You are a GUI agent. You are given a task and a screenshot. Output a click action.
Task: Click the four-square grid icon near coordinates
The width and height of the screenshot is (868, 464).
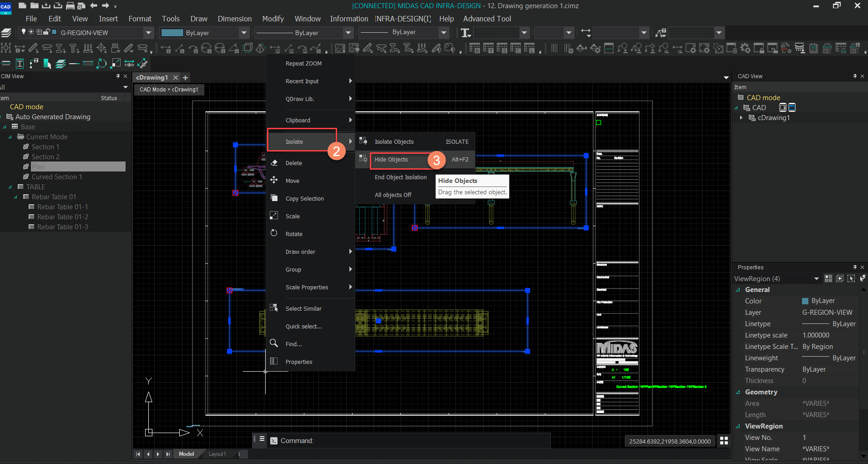pyautogui.click(x=724, y=441)
